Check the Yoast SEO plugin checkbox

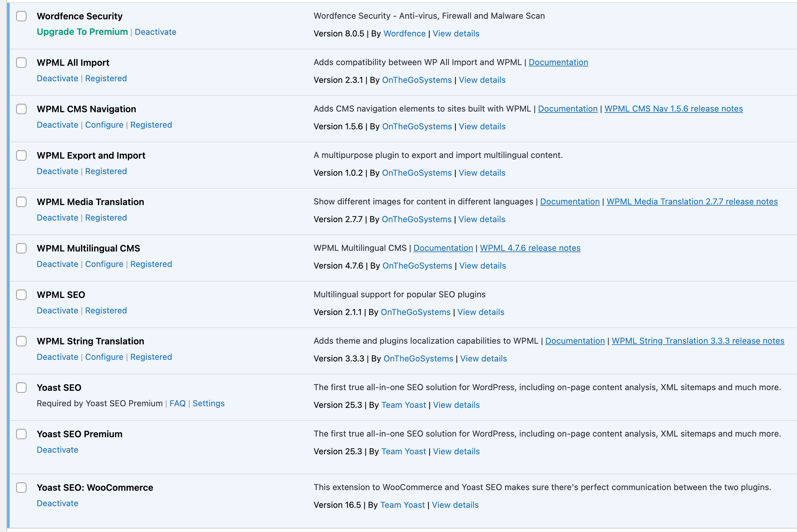21,388
